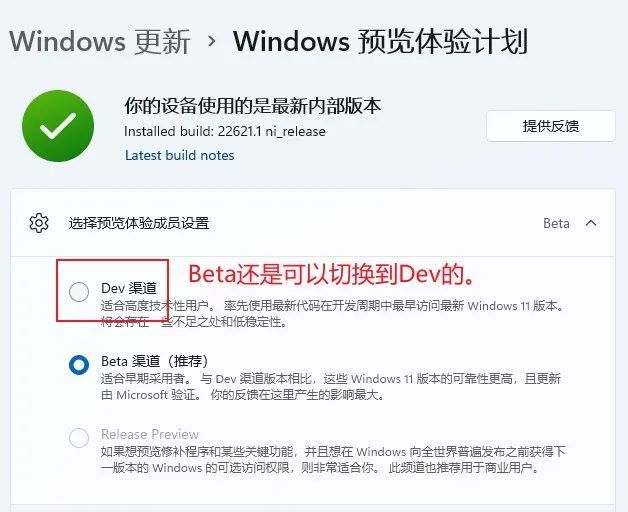This screenshot has width=628, height=512.
Task: Click the Windows 预览体验计划 page title
Action: tap(380, 41)
